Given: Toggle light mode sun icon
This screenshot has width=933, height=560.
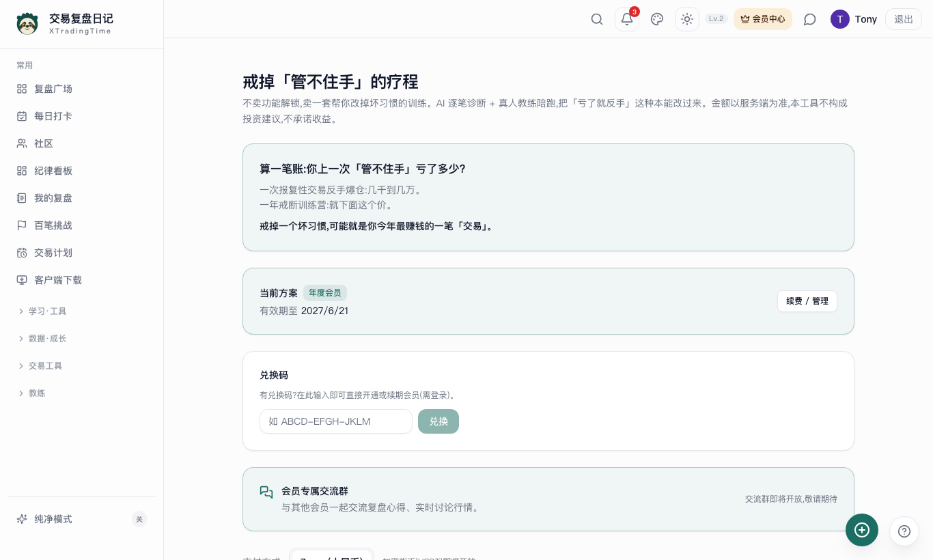Looking at the screenshot, I should click(687, 19).
